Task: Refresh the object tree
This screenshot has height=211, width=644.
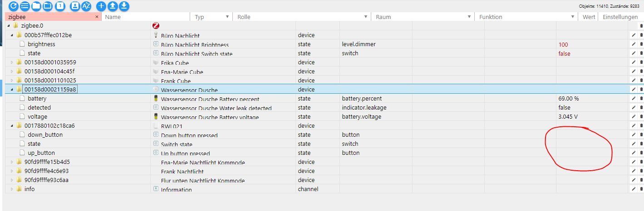Action: click(x=14, y=6)
